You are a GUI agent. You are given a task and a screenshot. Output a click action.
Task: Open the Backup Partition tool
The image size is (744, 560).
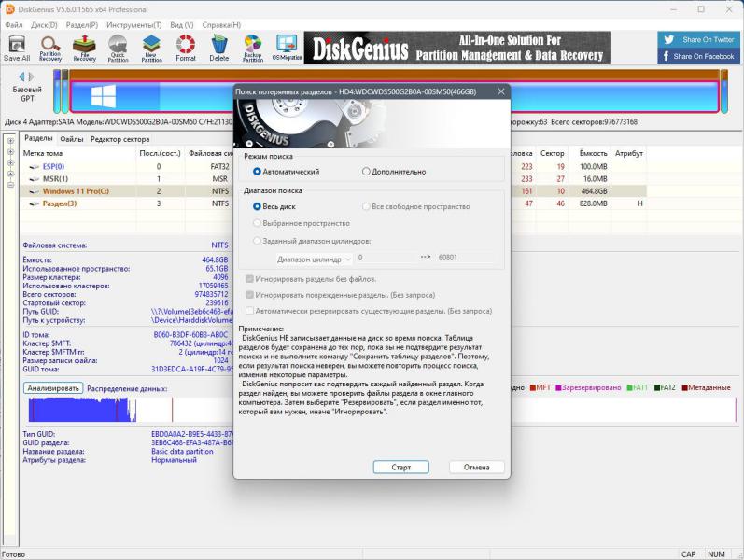(253, 48)
